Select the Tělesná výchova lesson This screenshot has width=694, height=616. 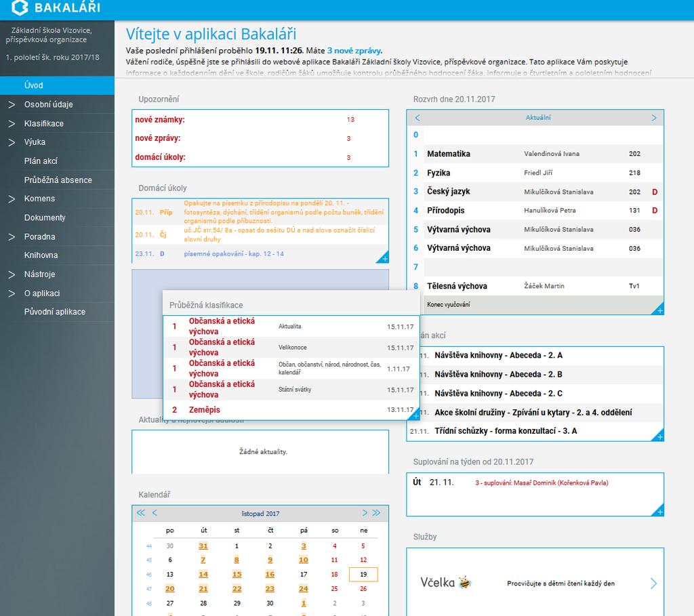coord(535,287)
